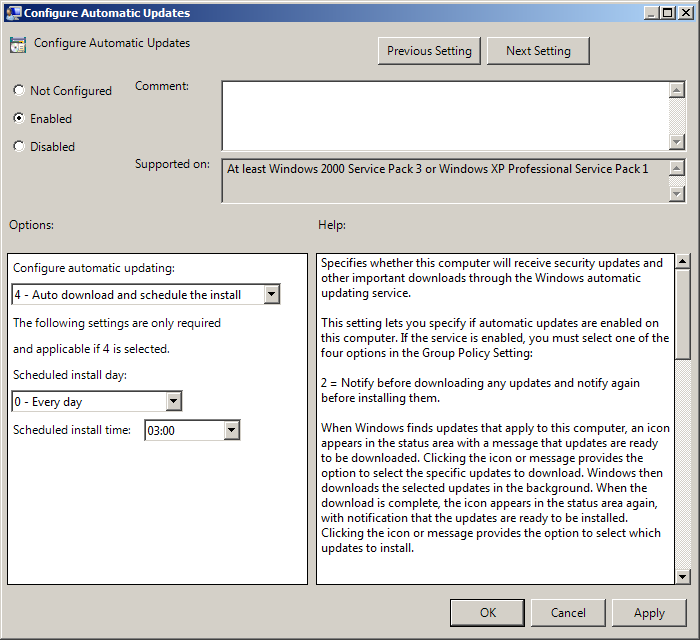This screenshot has width=700, height=640.
Task: Click the title bar window icon
Action: 11,13
